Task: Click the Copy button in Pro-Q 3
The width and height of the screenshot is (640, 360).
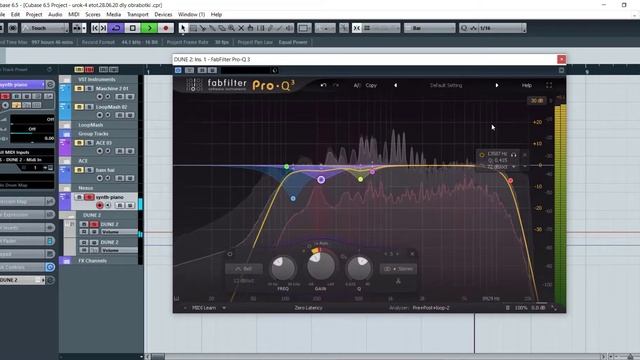Action: (x=371, y=85)
